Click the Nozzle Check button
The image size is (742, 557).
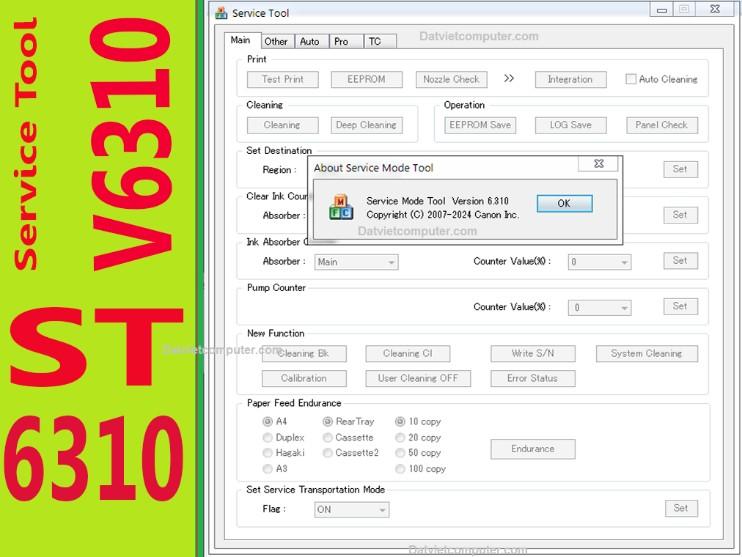click(x=451, y=79)
